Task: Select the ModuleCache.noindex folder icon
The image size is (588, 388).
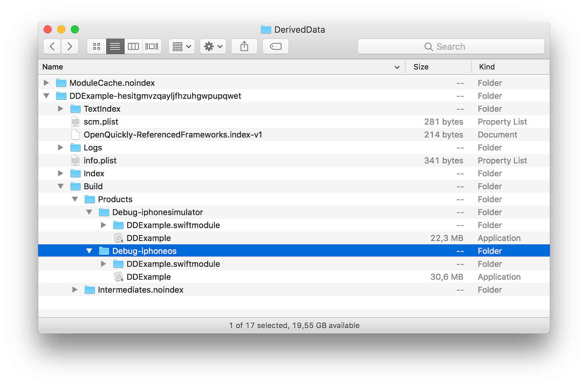Action: click(61, 83)
